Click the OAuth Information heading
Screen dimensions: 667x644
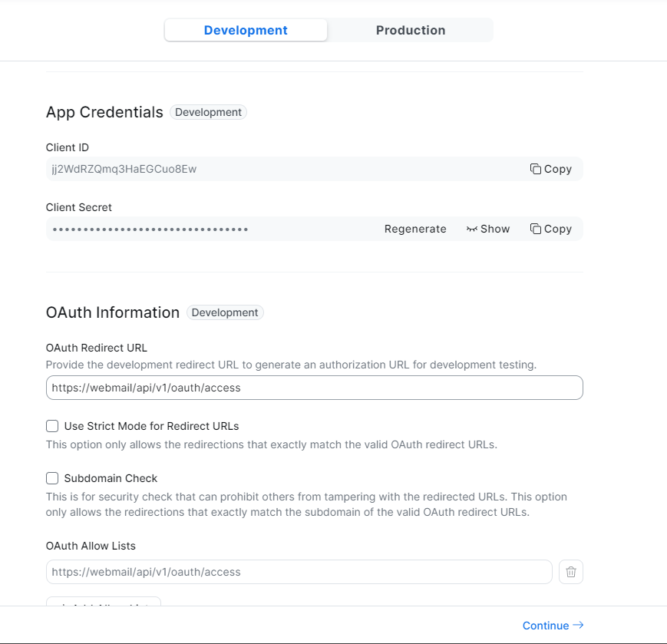click(113, 312)
